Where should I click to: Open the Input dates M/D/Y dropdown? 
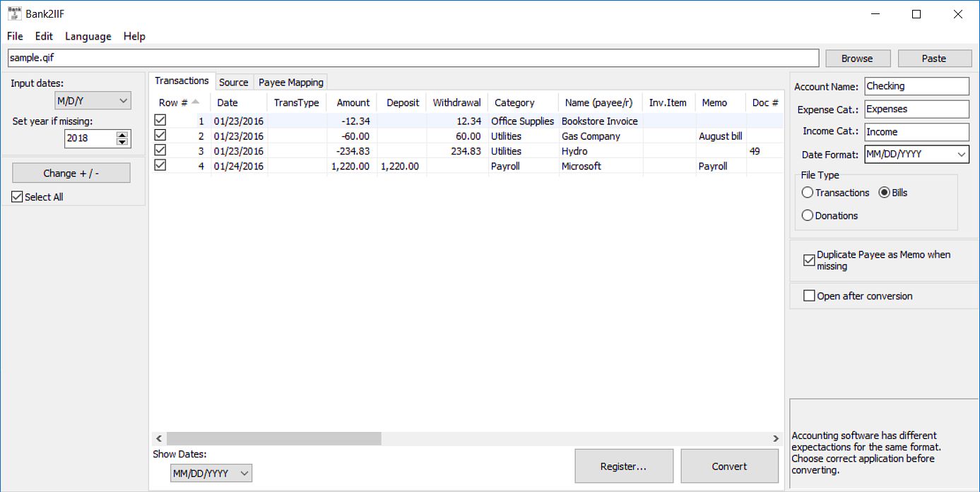pyautogui.click(x=93, y=101)
